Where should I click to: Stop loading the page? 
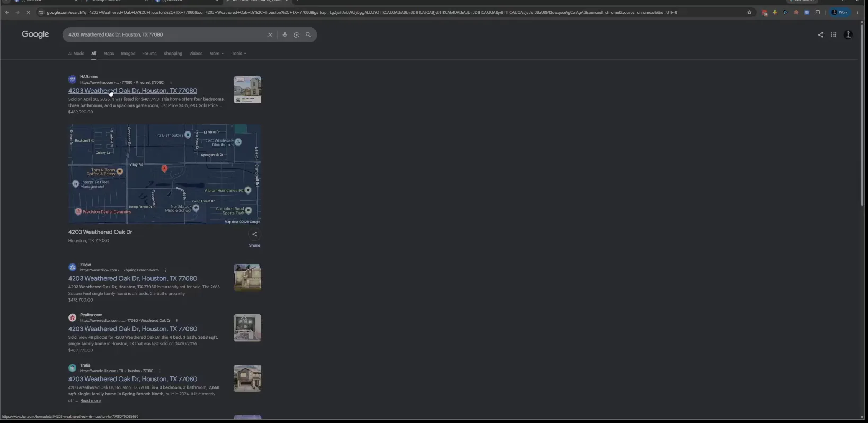click(x=28, y=12)
